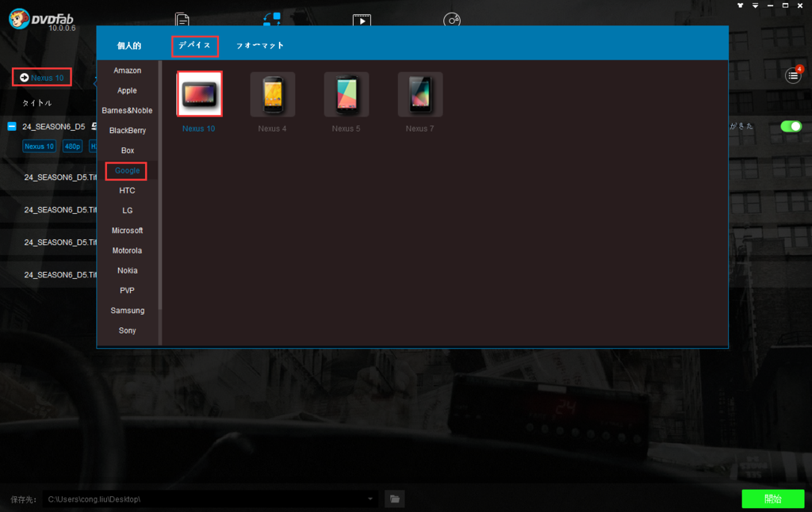Select BlackBerry in the brand list
Viewport: 812px width, 512px height.
[x=128, y=131]
